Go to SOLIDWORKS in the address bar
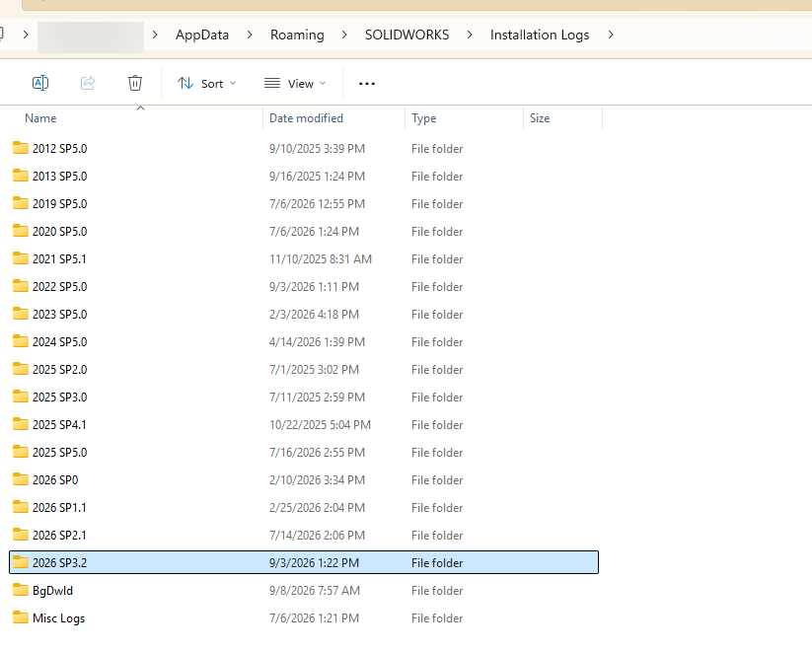This screenshot has height=652, width=812. coord(407,35)
